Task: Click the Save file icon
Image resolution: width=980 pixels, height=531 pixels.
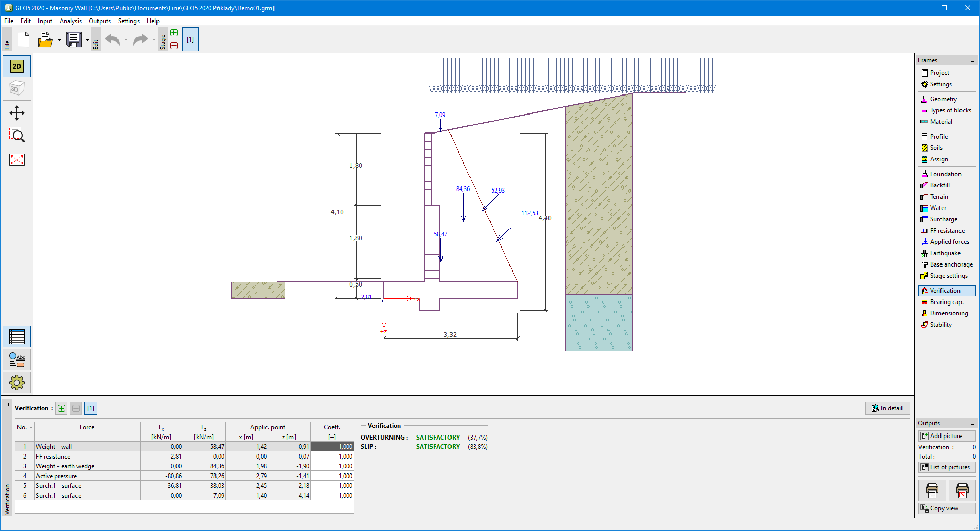Action: tap(74, 40)
